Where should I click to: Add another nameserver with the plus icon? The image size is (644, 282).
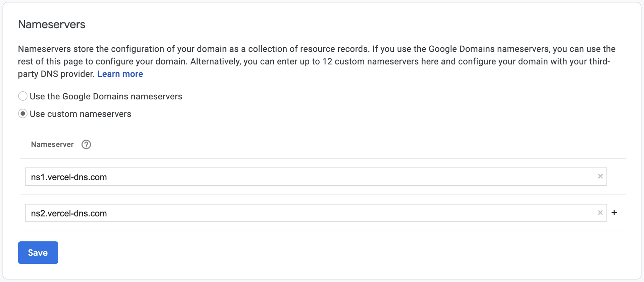(x=614, y=213)
